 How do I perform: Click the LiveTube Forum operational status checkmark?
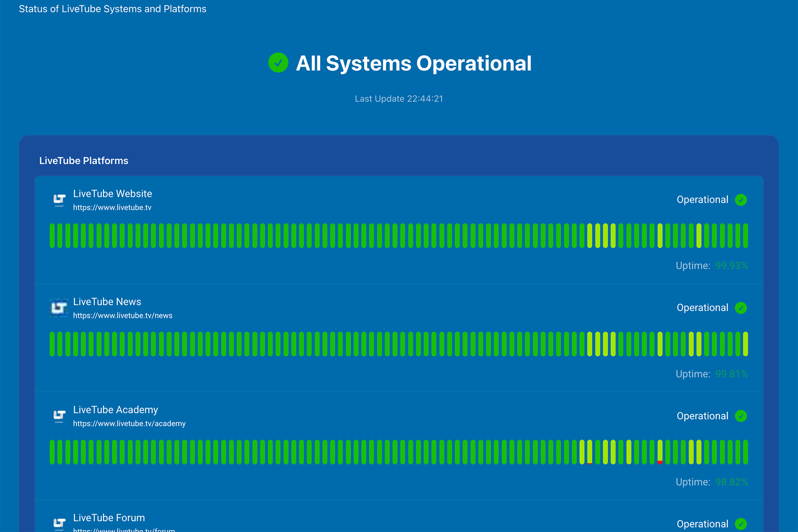click(741, 524)
